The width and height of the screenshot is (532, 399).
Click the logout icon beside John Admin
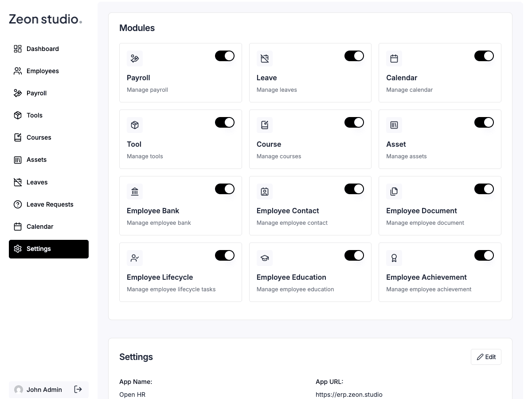coord(78,389)
